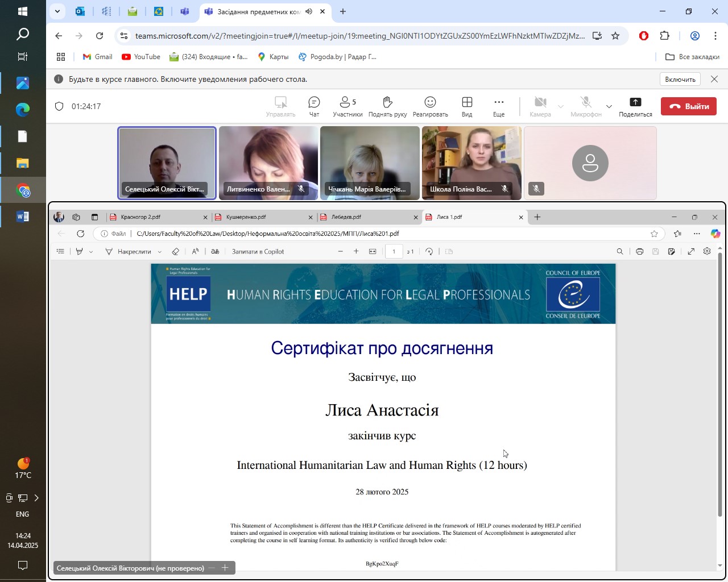This screenshot has width=728, height=582.
Task: Change meeting layout with the View icon
Action: (x=467, y=106)
